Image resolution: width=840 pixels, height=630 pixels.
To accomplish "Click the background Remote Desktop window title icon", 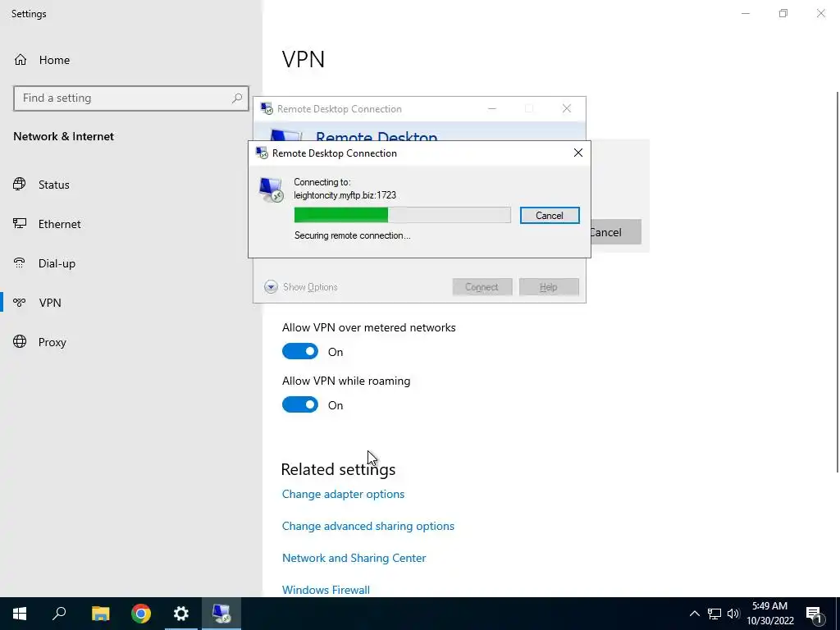I will 267,109.
